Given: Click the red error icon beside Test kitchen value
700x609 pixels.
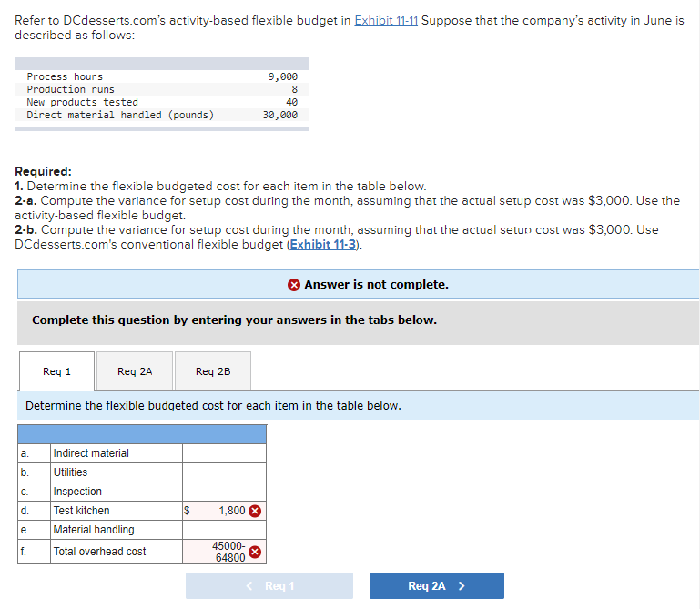Looking at the screenshot, I should (255, 511).
